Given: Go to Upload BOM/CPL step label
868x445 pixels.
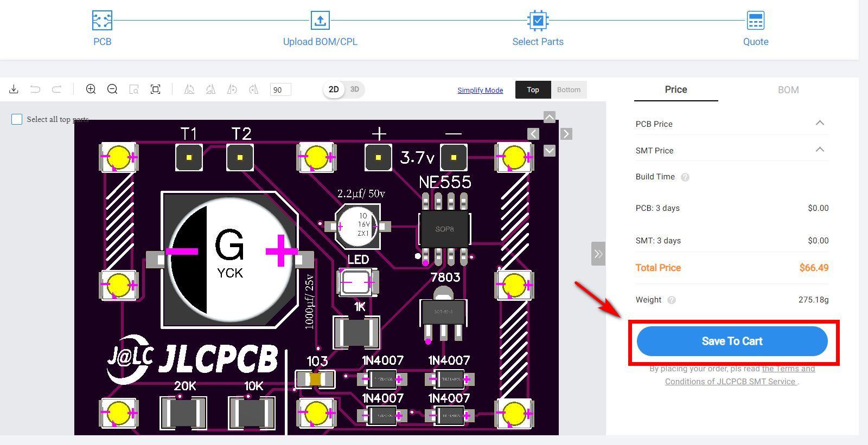Looking at the screenshot, I should tap(320, 42).
